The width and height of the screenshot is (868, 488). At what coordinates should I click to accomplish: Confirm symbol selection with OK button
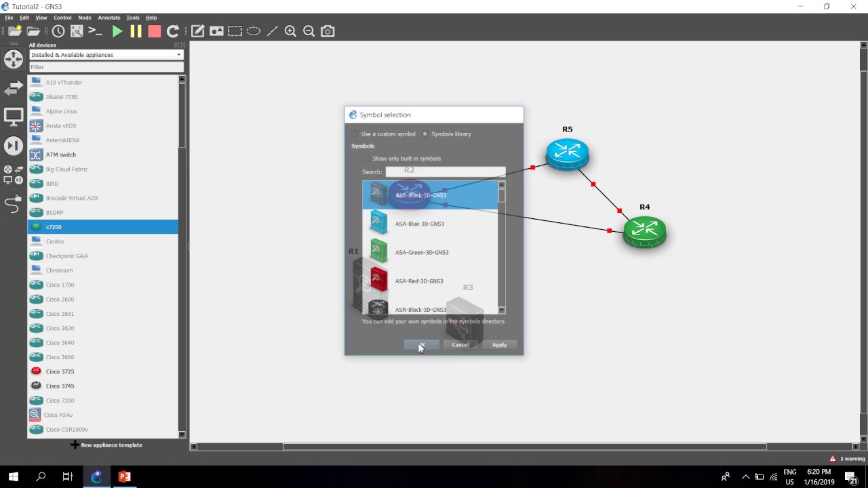(x=421, y=345)
